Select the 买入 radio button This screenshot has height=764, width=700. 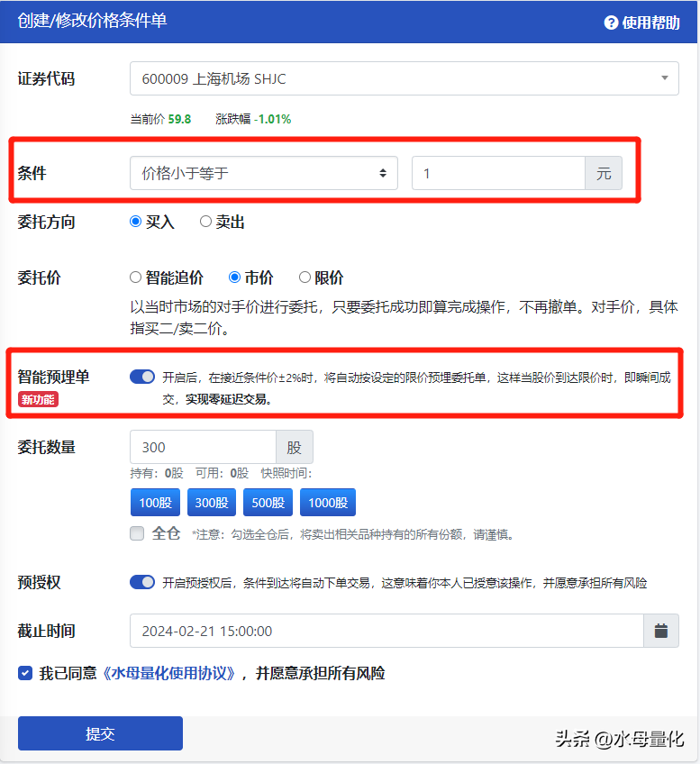135,222
